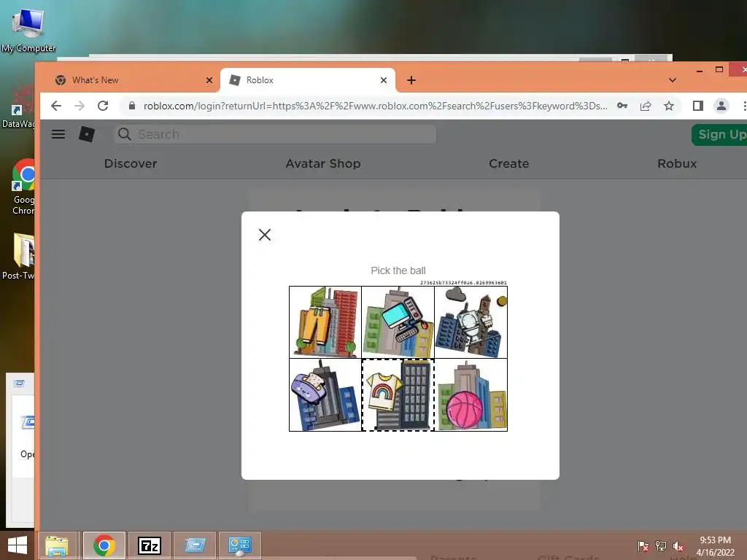The height and width of the screenshot is (560, 747).
Task: Open My Computer desktop icon
Action: (28, 29)
